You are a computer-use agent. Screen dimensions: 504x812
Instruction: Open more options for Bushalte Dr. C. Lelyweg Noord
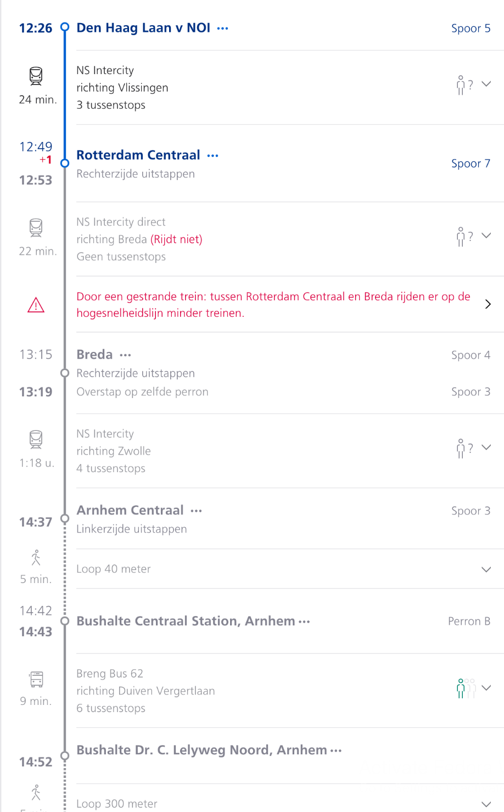coord(336,751)
